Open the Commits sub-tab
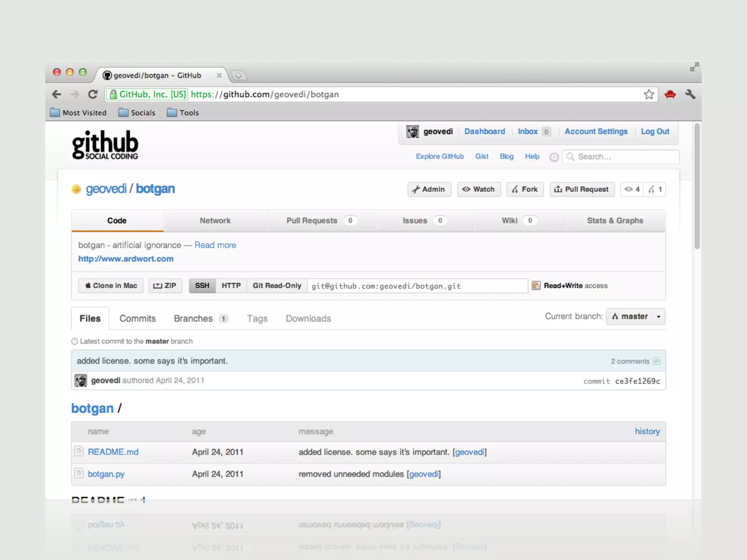 [138, 318]
